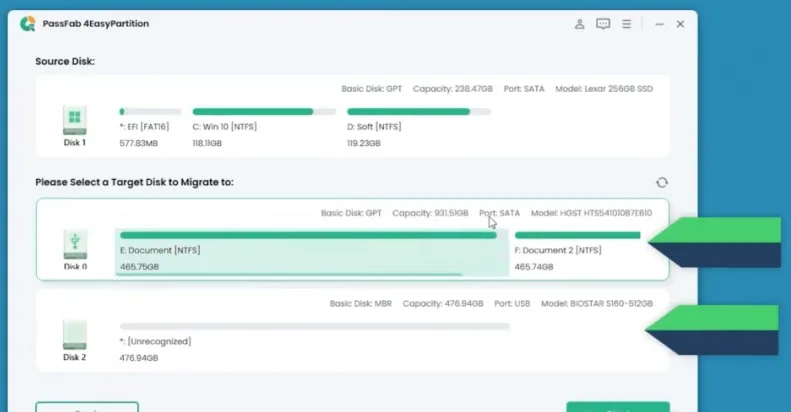Close the 4EasyPartition window
The width and height of the screenshot is (791, 412).
[x=680, y=24]
